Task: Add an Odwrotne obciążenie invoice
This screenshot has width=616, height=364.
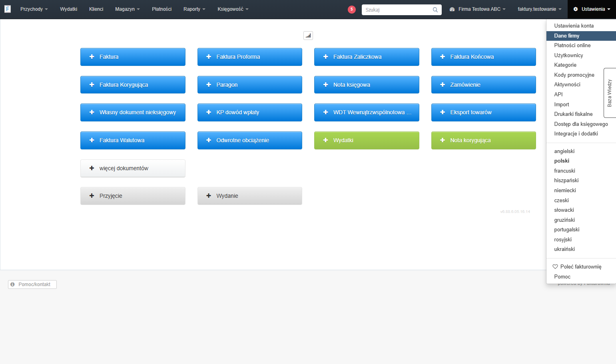Action: (250, 140)
